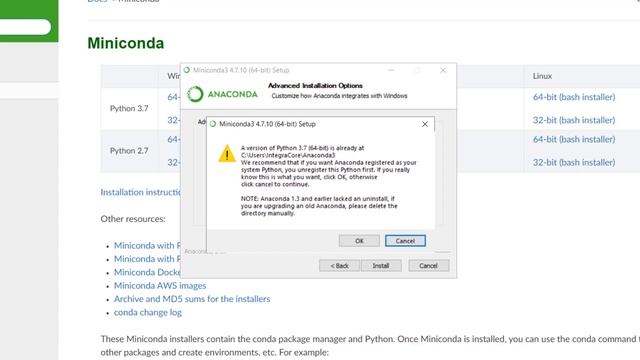Click Cancel in the Python warning dialog
The height and width of the screenshot is (360, 640).
pyautogui.click(x=405, y=241)
